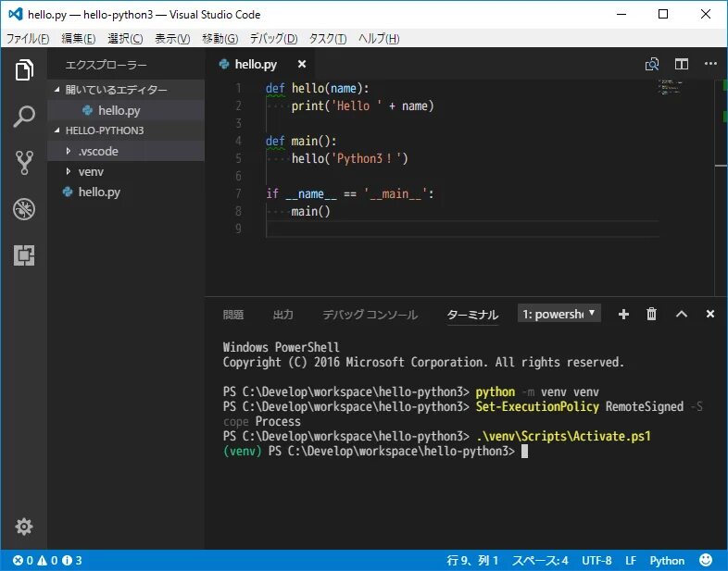Collapse the open editors section
The width and height of the screenshot is (728, 571).
57,89
